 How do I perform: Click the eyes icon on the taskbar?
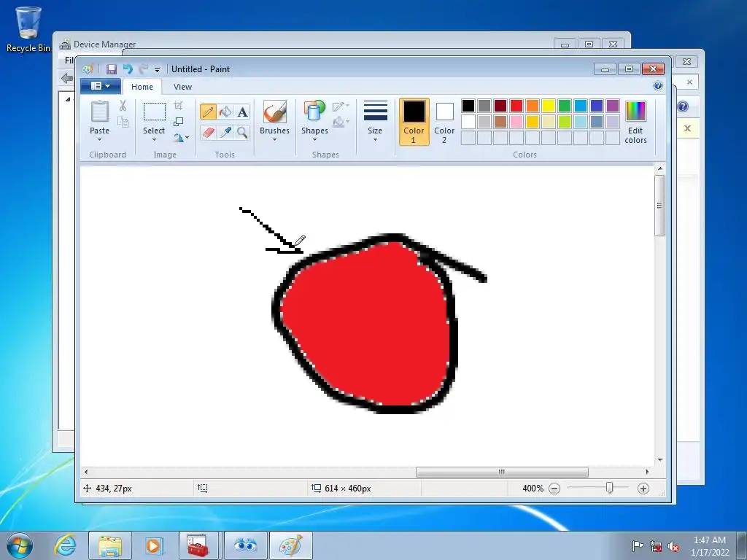pos(245,545)
